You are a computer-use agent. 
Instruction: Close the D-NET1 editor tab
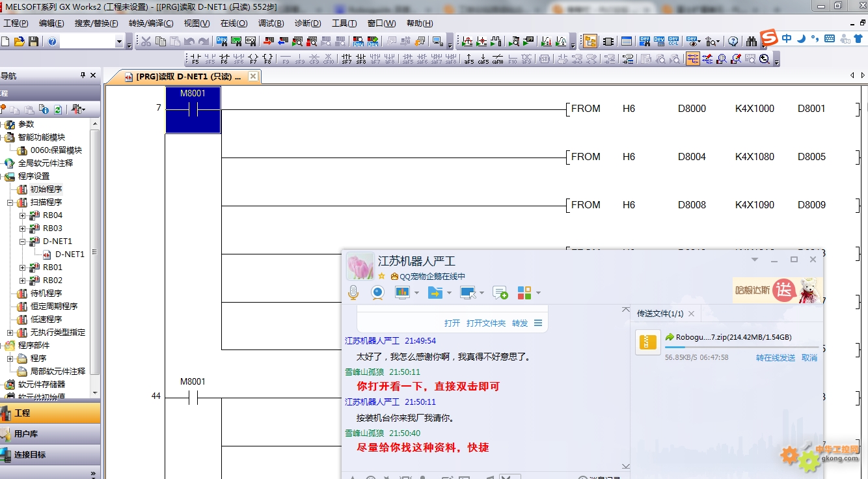point(253,77)
